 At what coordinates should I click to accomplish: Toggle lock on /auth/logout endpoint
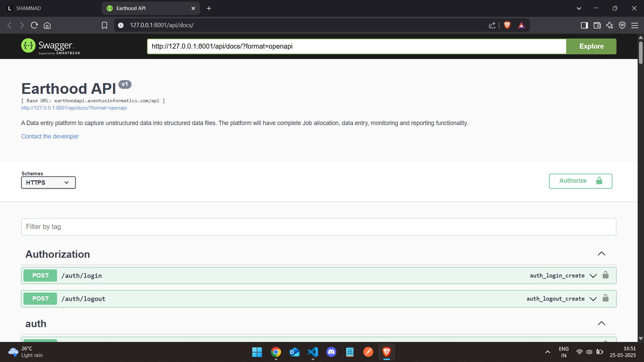(x=605, y=298)
